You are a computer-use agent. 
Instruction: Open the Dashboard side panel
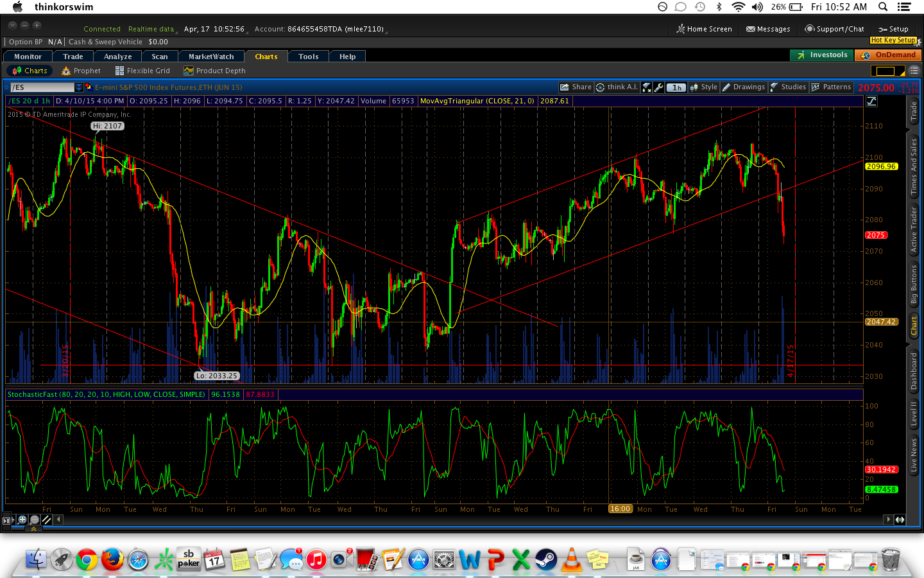tap(914, 371)
